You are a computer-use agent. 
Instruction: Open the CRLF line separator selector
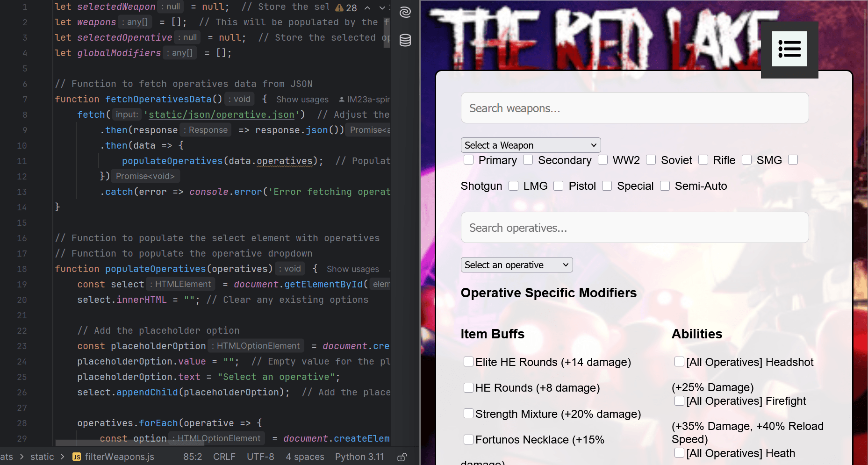click(x=224, y=457)
